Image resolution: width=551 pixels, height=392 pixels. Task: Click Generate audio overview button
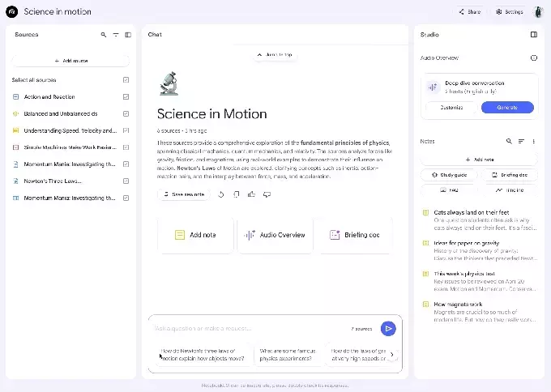click(x=507, y=108)
